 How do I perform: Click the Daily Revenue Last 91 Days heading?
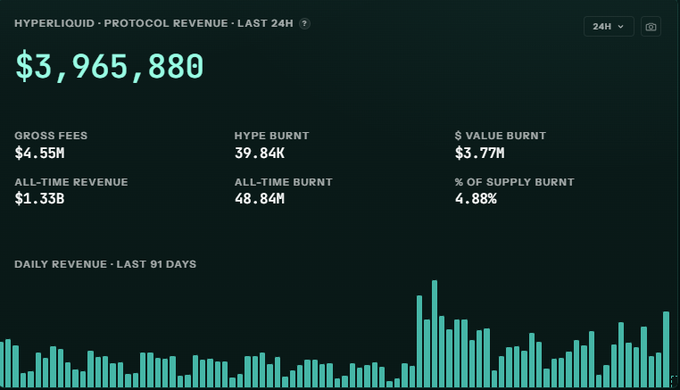click(105, 264)
